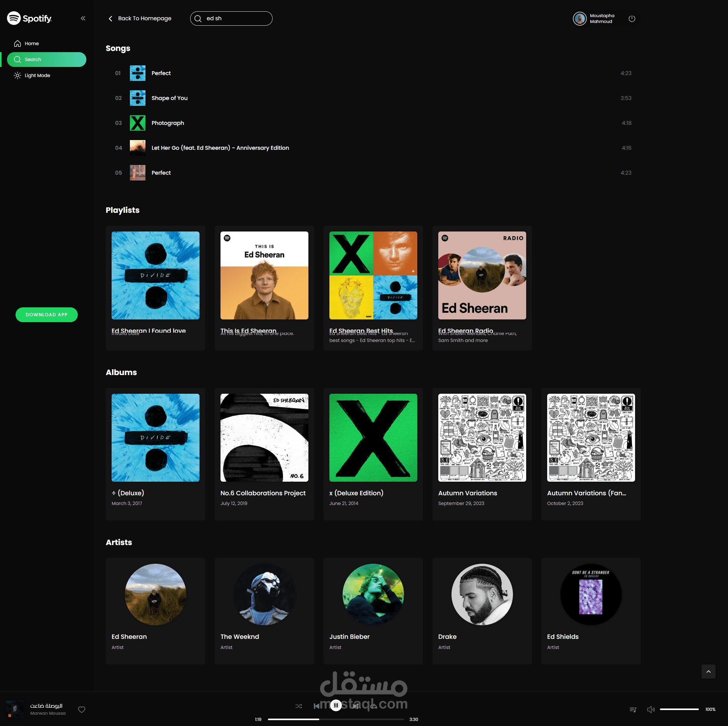728x726 pixels.
Task: Open Autumn Variations (Fan... album October 2
Action: coord(591,454)
